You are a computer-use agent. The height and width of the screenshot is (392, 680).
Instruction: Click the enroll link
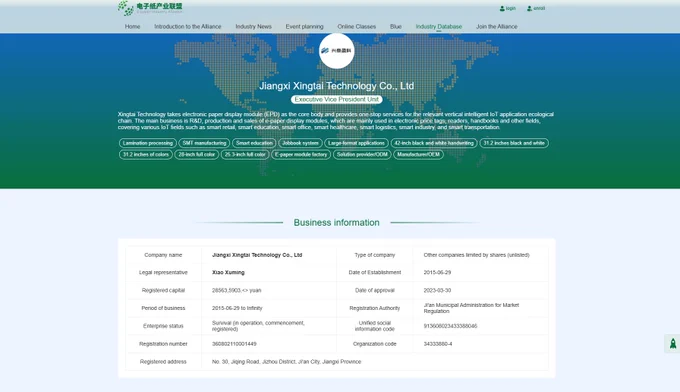(539, 8)
